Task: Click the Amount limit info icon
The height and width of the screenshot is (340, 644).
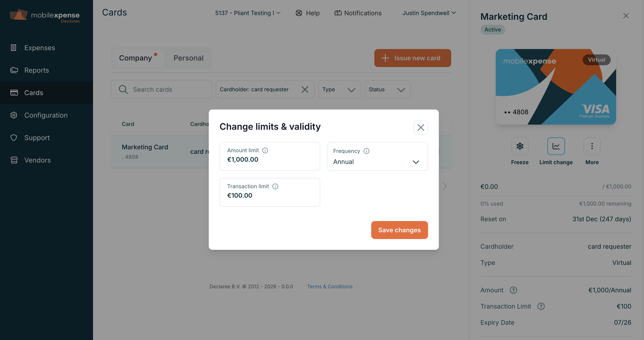Action: point(265,150)
